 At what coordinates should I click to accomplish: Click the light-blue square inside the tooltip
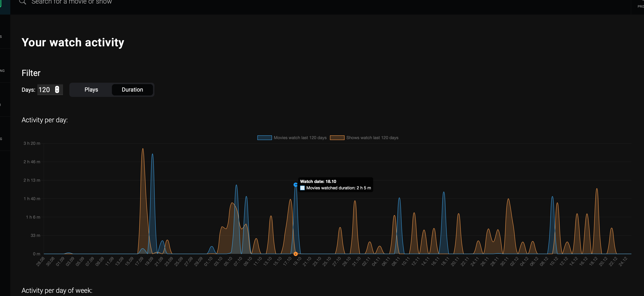[302, 188]
